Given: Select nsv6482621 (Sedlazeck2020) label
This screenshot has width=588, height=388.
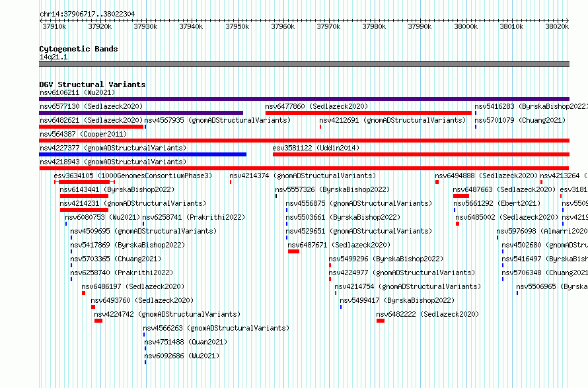Looking at the screenshot, I should pos(91,120).
